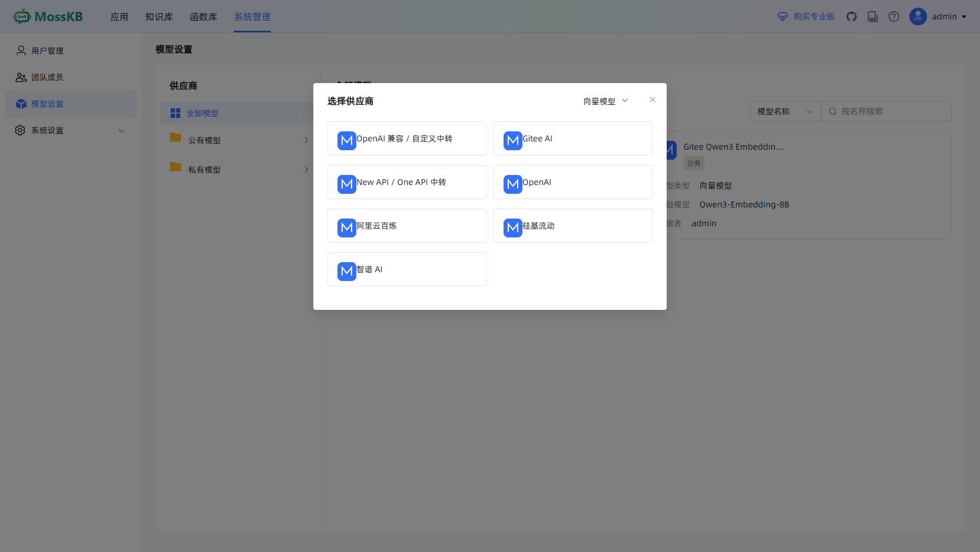Screen dimensions: 980x552
Task: Select the OpenAI 兼容 / 自定义中转 provider
Action: coord(407,138)
